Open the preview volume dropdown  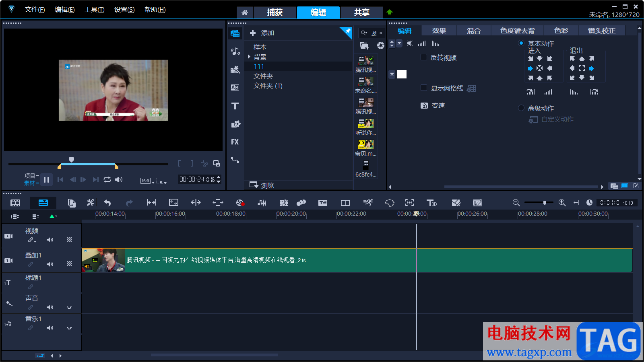tap(119, 180)
